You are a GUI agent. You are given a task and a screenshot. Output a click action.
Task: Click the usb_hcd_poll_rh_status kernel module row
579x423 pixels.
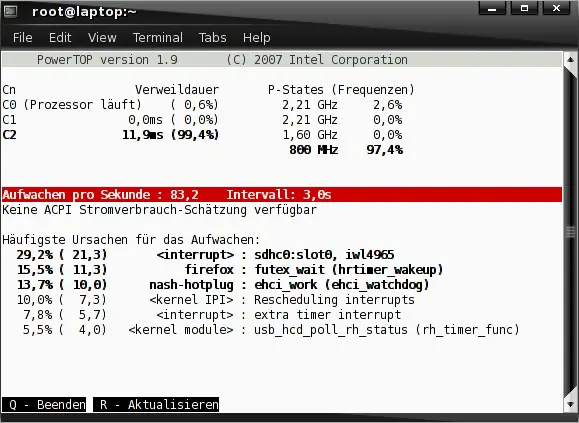point(271,330)
